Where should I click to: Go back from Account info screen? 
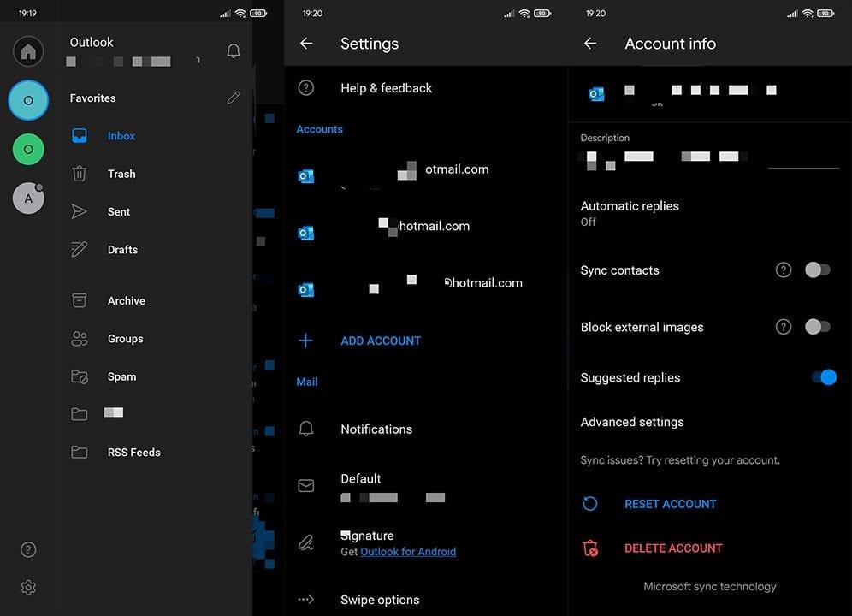tap(590, 44)
